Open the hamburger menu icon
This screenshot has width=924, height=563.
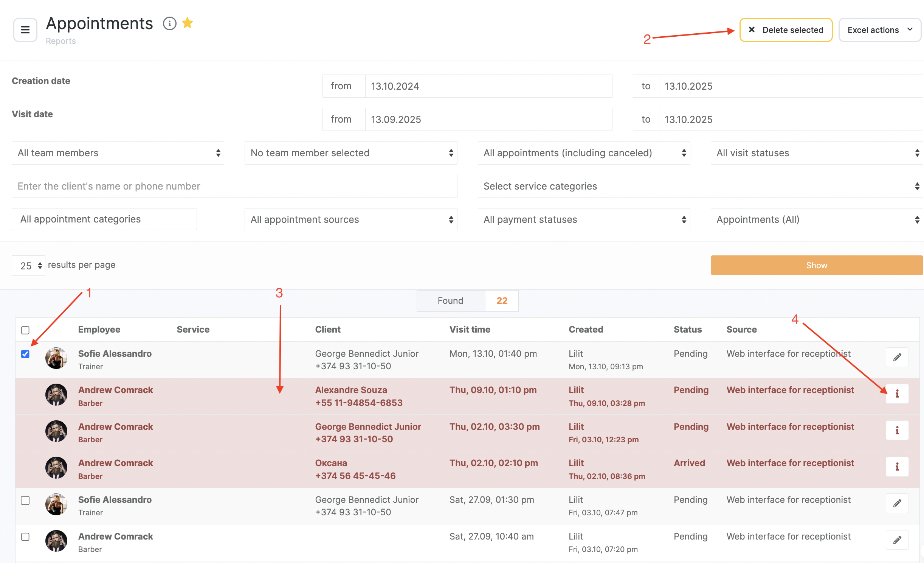(25, 30)
